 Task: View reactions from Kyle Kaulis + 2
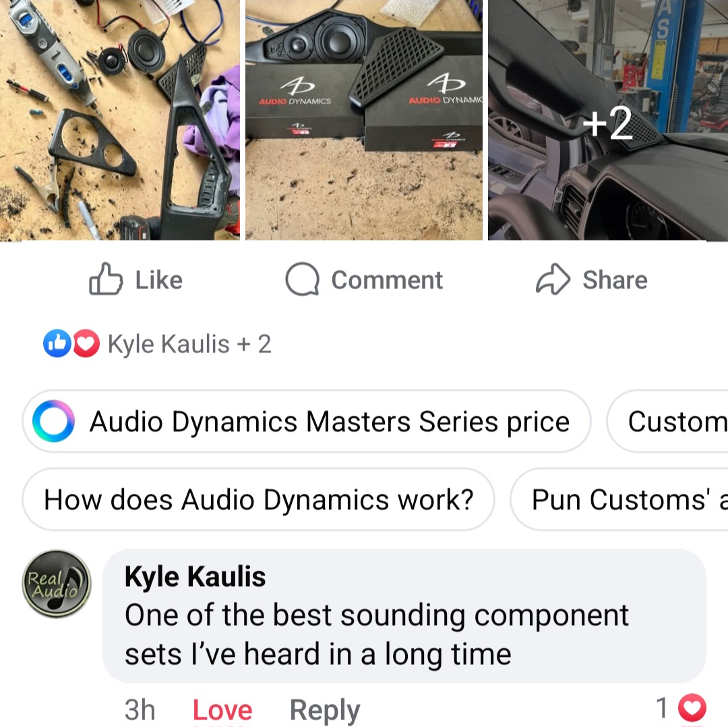[189, 344]
